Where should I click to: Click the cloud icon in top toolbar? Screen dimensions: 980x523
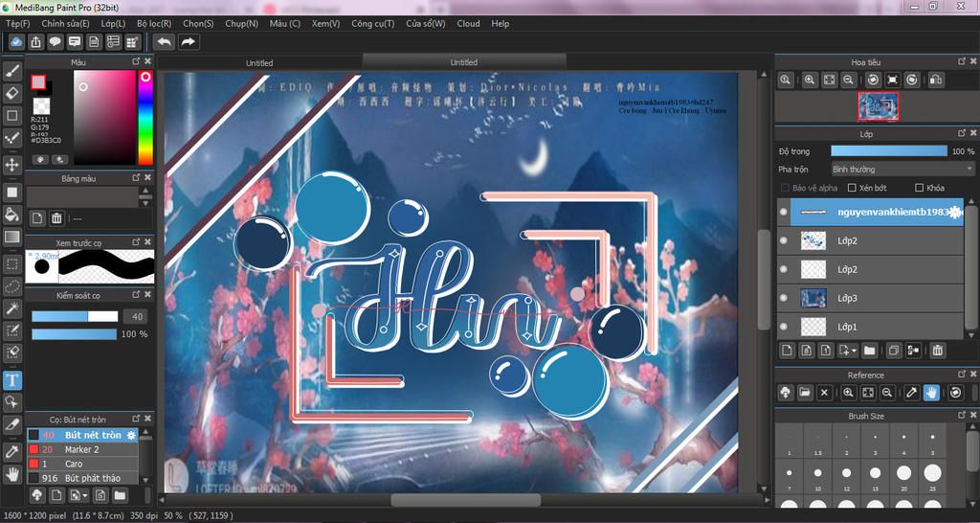17,42
